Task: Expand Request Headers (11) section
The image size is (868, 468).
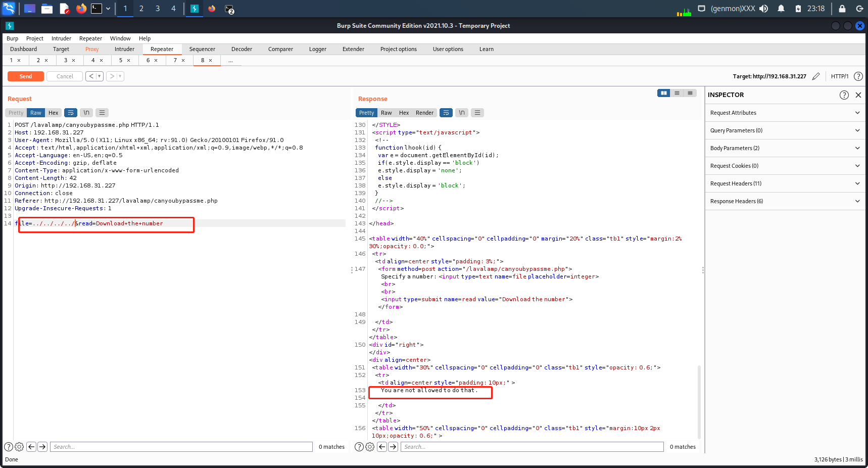Action: pos(785,183)
